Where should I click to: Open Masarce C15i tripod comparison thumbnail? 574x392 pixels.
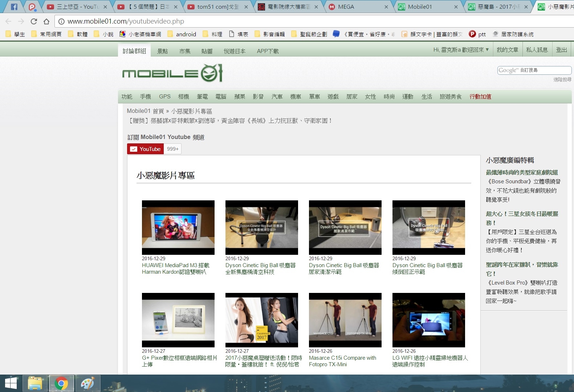pyautogui.click(x=345, y=320)
